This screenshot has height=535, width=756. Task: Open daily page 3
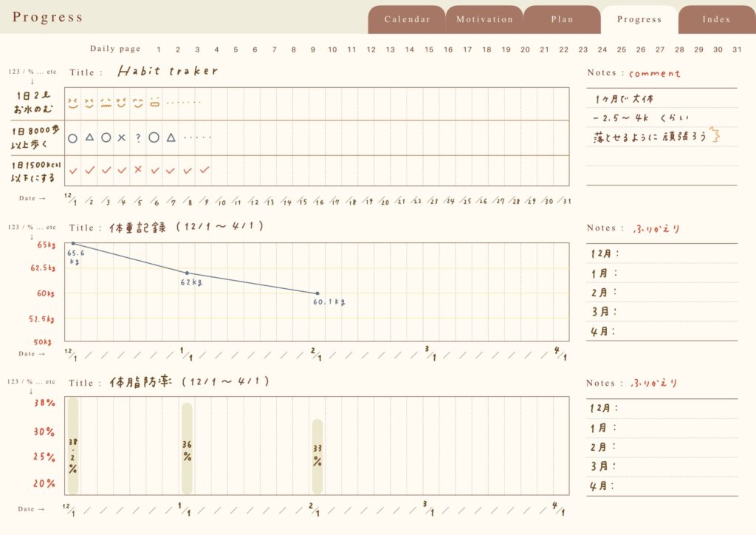pyautogui.click(x=197, y=50)
